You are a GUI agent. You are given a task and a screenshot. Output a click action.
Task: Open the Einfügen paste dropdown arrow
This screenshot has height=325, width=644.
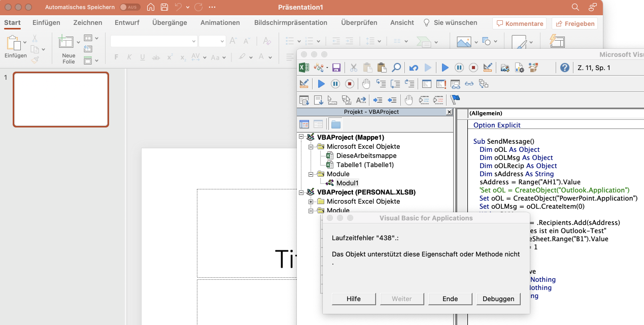pos(25,43)
